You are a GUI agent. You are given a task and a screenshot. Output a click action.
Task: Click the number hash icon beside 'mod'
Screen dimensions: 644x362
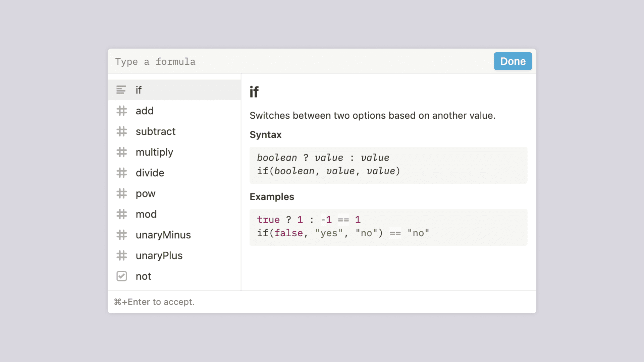pyautogui.click(x=122, y=214)
